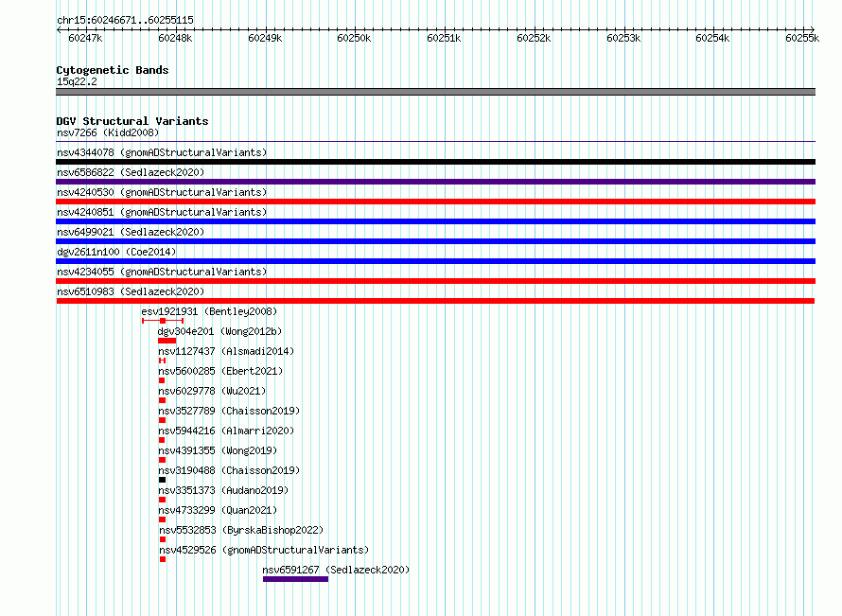This screenshot has height=616, width=842.
Task: Select the red nsv5944216 variant marker
Action: pos(162,440)
